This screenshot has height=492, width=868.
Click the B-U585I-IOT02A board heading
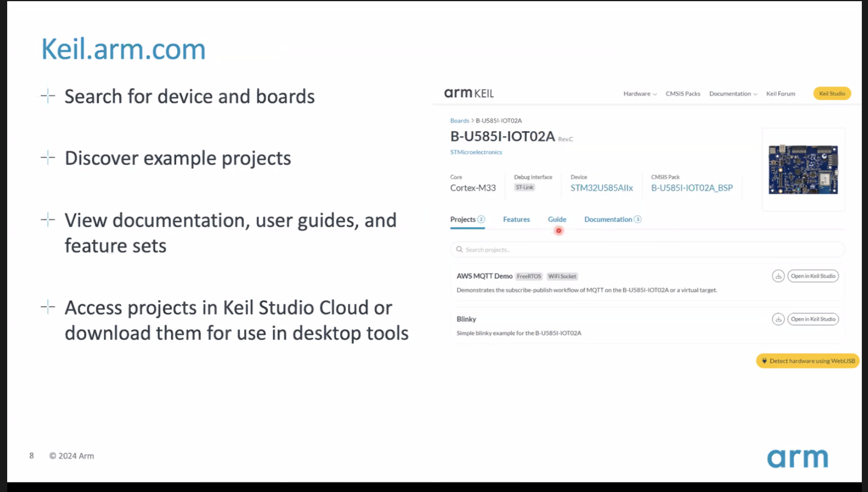click(503, 137)
